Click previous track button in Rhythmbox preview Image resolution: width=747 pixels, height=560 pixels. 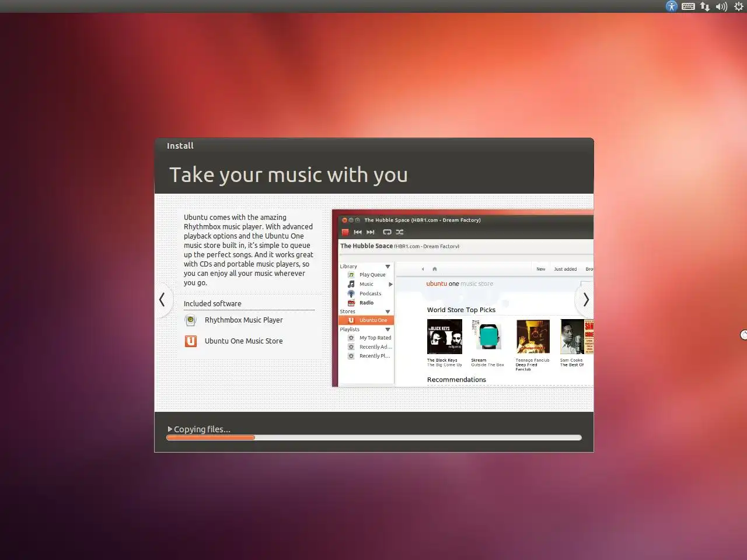pos(358,232)
